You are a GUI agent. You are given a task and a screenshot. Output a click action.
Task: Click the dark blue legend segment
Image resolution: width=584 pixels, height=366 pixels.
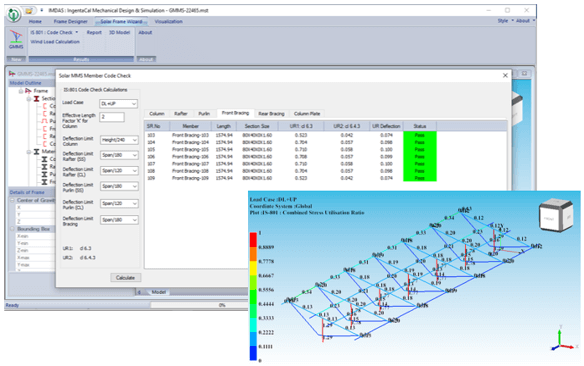click(x=253, y=353)
